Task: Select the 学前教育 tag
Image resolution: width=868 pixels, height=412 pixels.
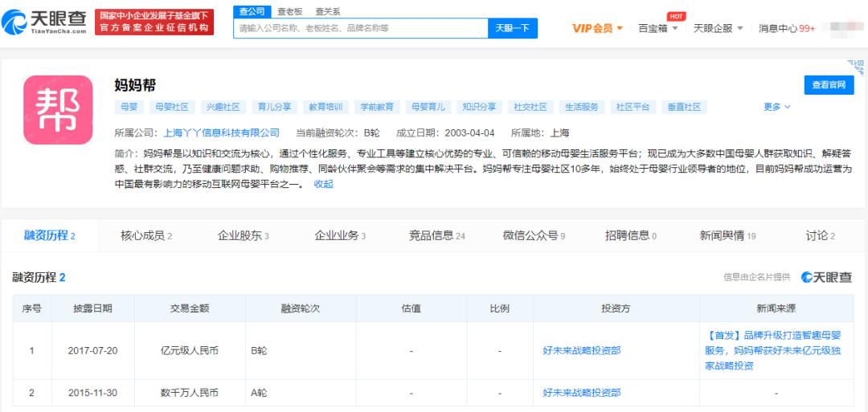Action: [377, 107]
